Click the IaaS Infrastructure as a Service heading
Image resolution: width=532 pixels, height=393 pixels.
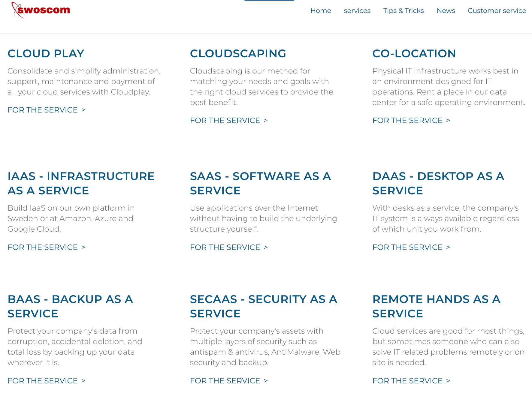pyautogui.click(x=81, y=183)
